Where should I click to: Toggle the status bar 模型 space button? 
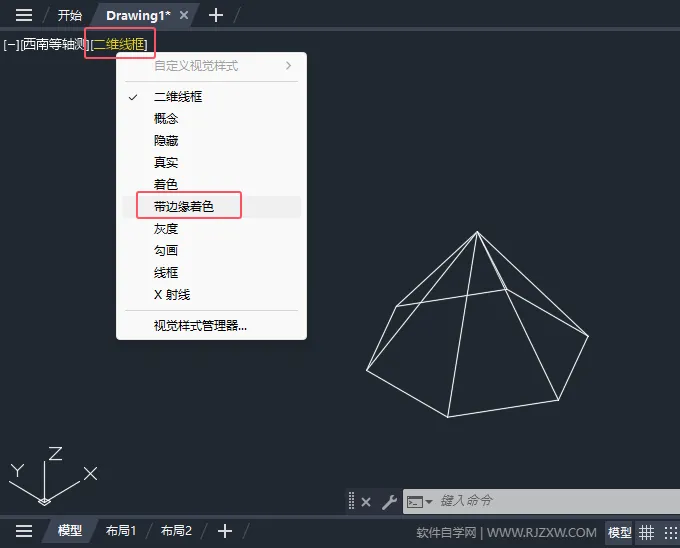click(x=619, y=532)
